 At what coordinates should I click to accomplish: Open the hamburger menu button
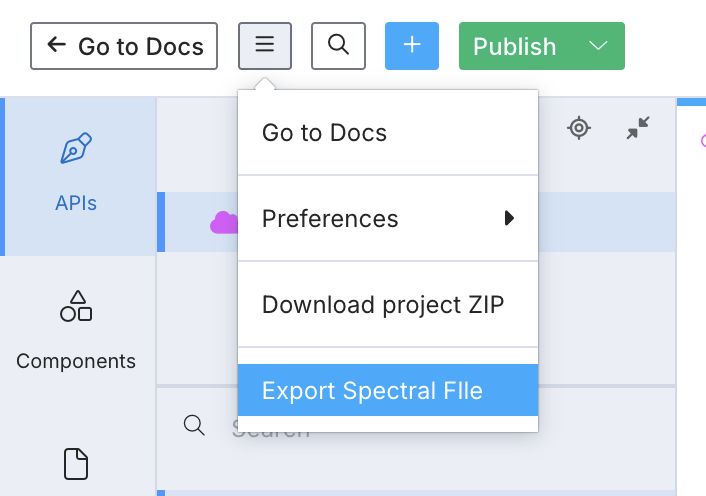point(265,46)
